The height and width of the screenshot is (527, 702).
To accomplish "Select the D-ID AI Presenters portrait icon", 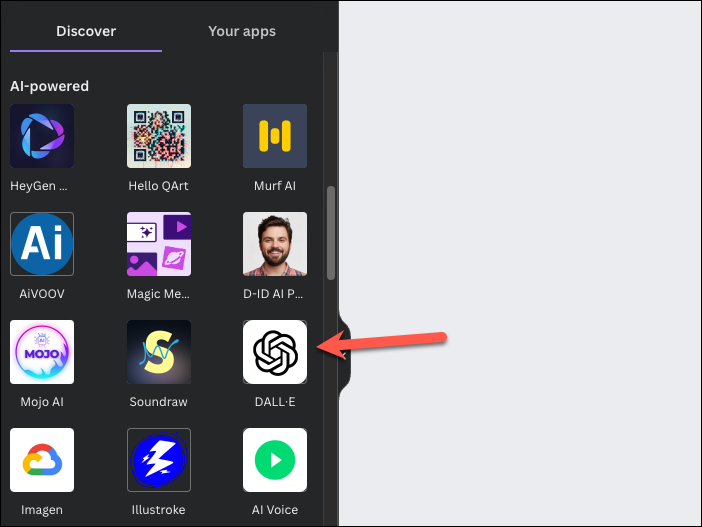I will [x=275, y=244].
